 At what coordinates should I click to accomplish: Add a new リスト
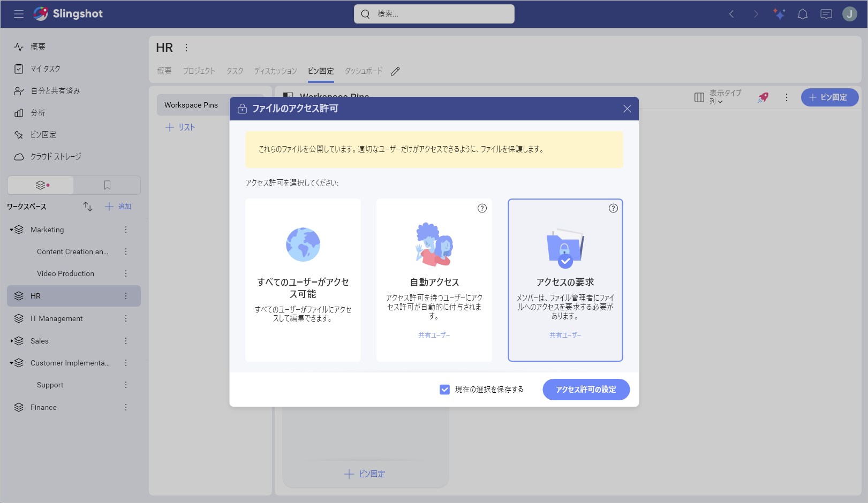180,127
